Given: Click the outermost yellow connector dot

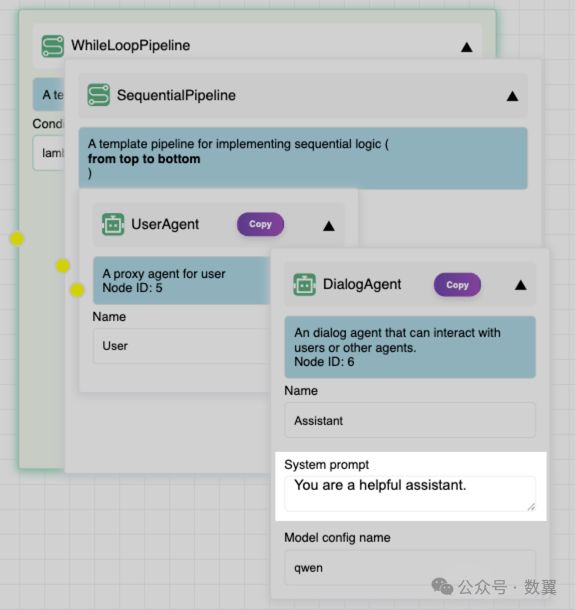Looking at the screenshot, I should (x=17, y=238).
